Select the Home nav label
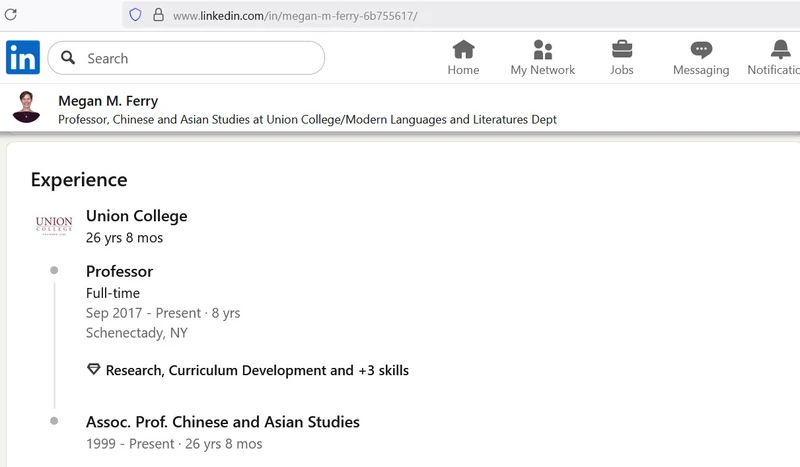 (x=463, y=70)
